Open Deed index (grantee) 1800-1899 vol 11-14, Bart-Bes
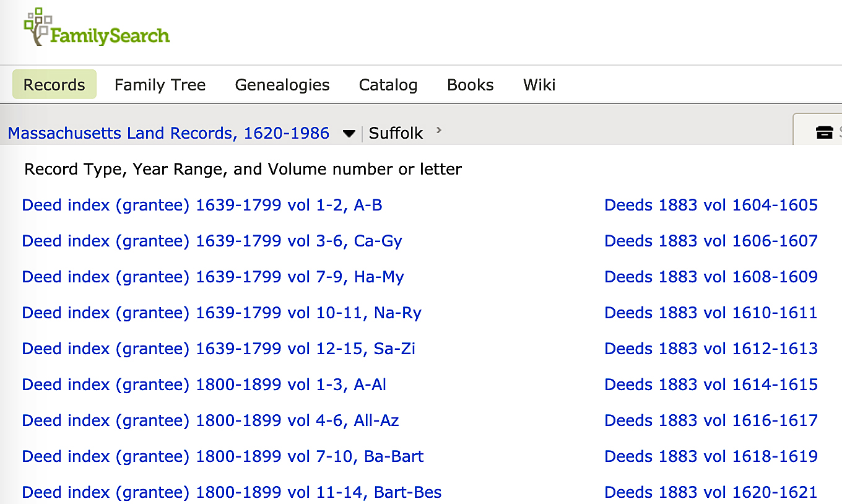The image size is (842, 504). (x=231, y=492)
